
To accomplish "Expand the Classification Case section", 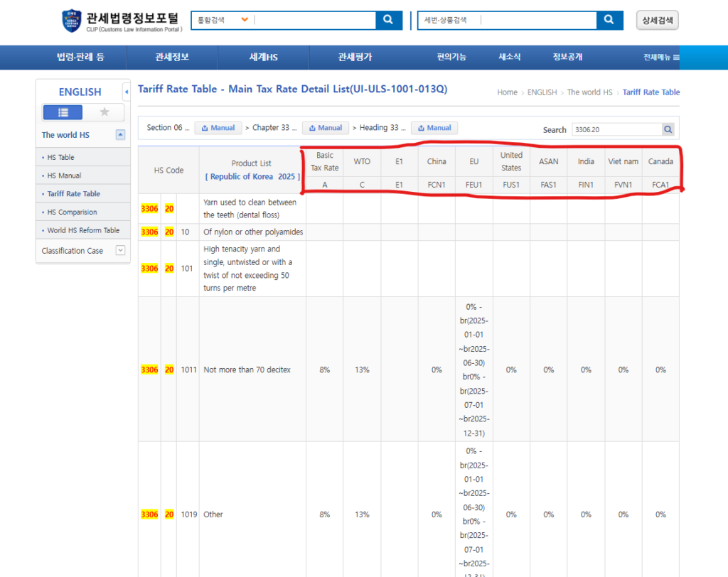I will (120, 250).
